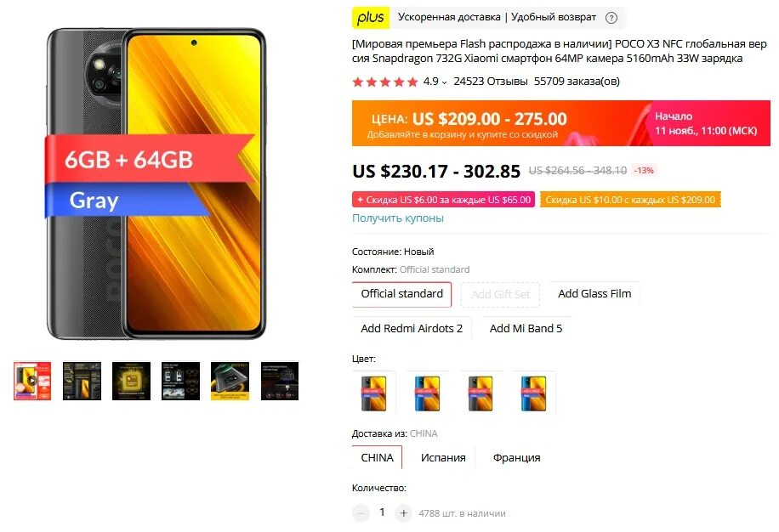Select Add Redmi Airdots 2 option
Viewport: 779px width, 532px height.
pyautogui.click(x=412, y=329)
